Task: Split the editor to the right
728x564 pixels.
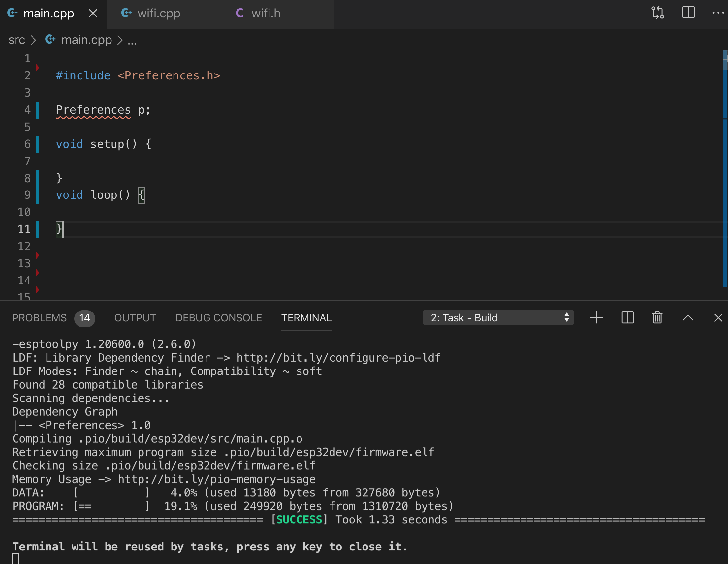Action: click(688, 13)
